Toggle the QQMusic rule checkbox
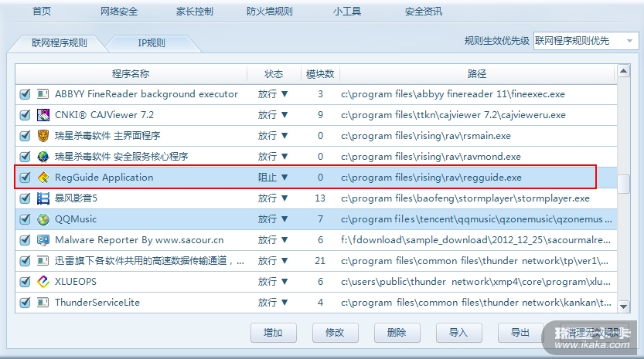The width and height of the screenshot is (644, 359). 25,219
